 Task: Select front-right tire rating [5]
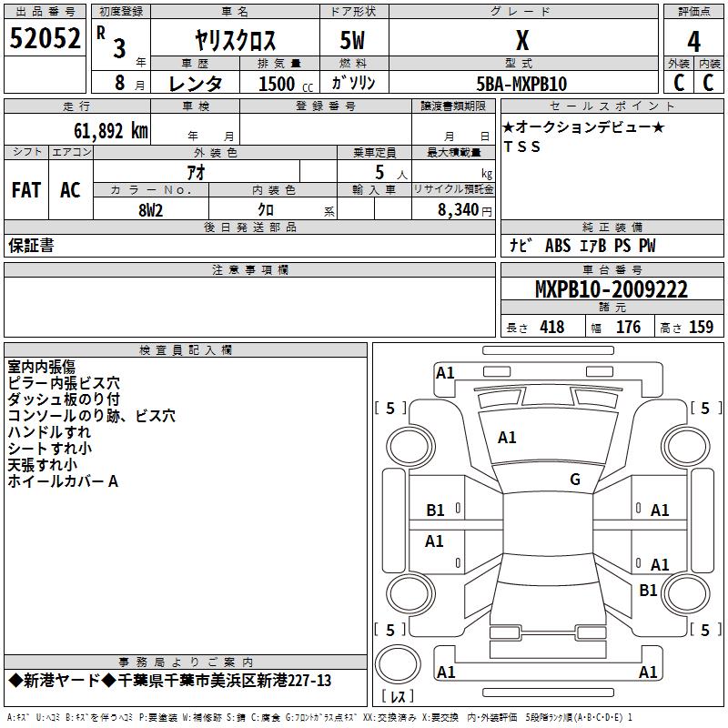coord(706,408)
